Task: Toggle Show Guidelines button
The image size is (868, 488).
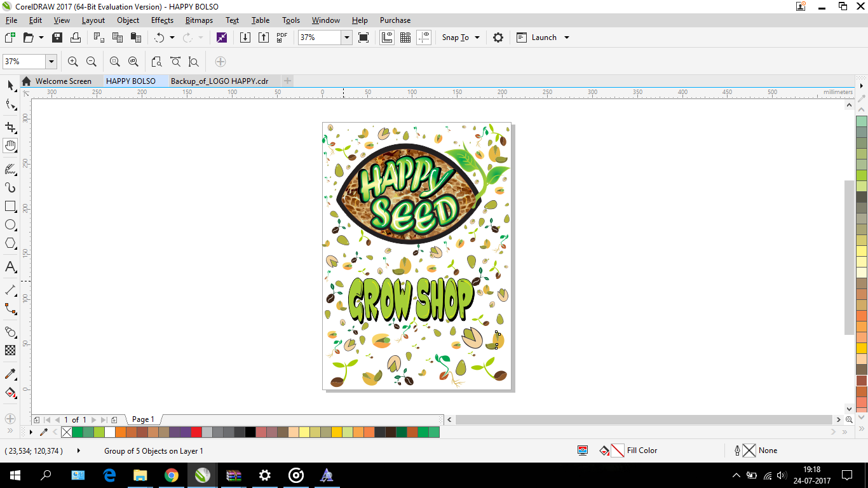Action: point(424,37)
